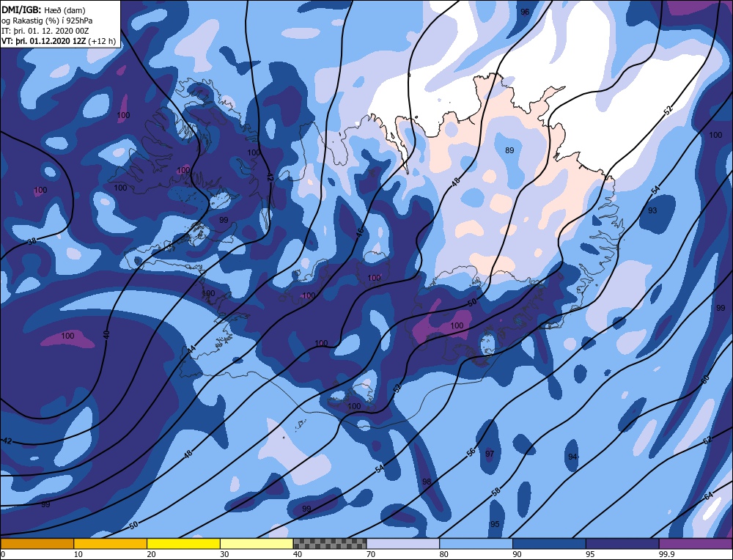Choose the pale yellow 30–40 legend swatch
Viewport: 733px width, 560px height.
pos(257,543)
